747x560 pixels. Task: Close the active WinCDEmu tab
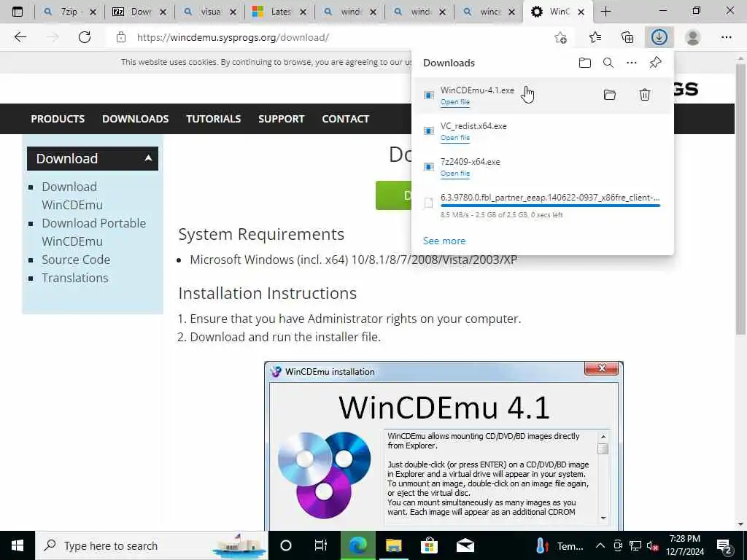(x=581, y=12)
